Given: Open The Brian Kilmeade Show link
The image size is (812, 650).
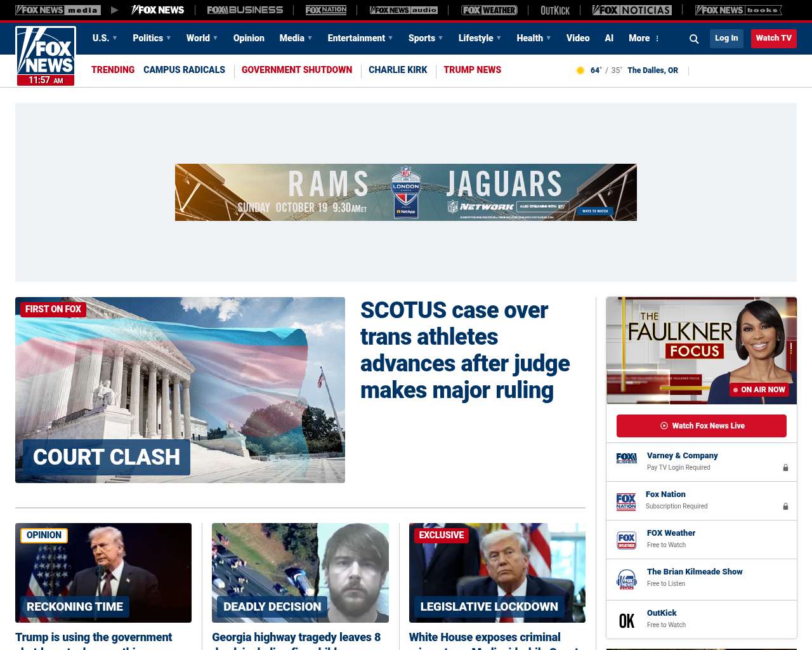Looking at the screenshot, I should click(x=695, y=572).
